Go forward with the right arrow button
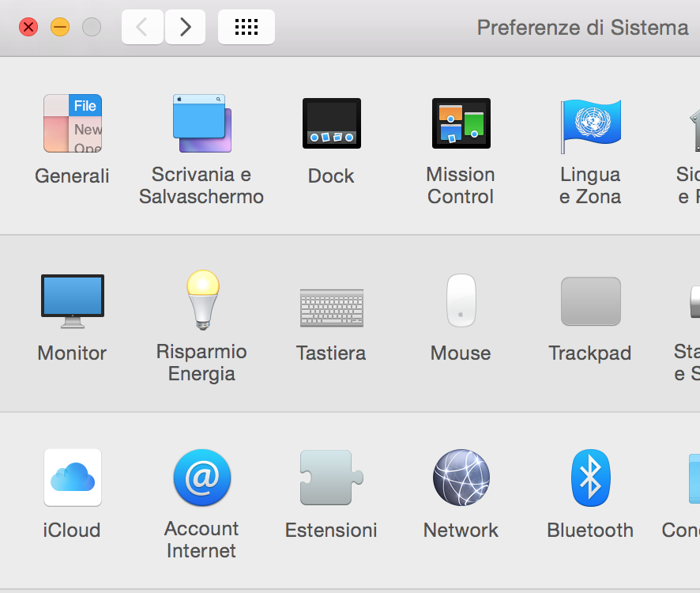This screenshot has width=700, height=593. point(185,27)
